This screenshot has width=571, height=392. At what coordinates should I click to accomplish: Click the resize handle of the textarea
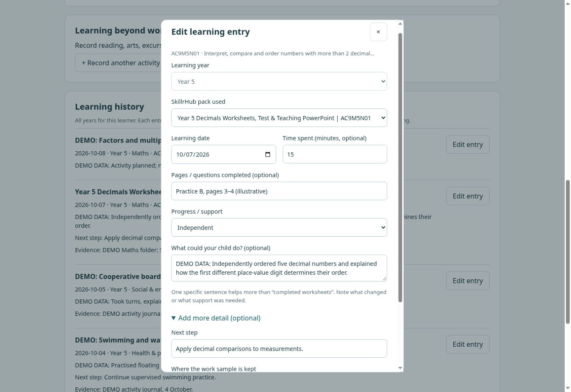click(384, 279)
